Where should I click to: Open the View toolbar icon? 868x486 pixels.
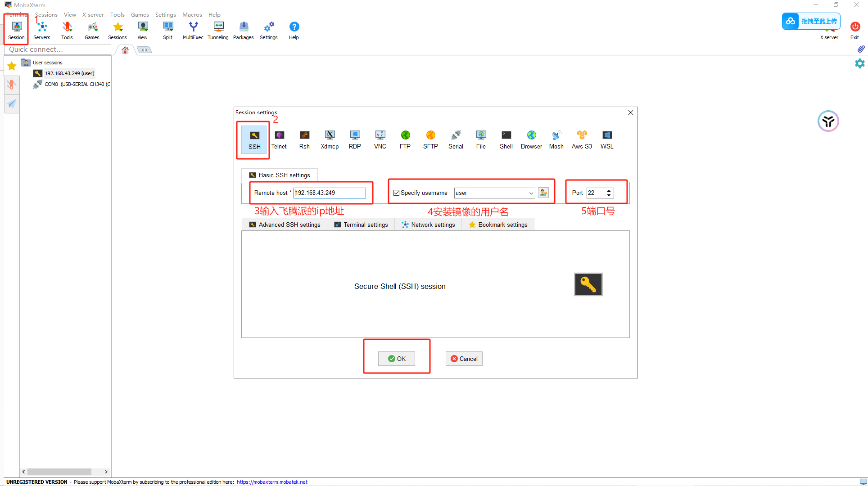click(x=142, y=31)
